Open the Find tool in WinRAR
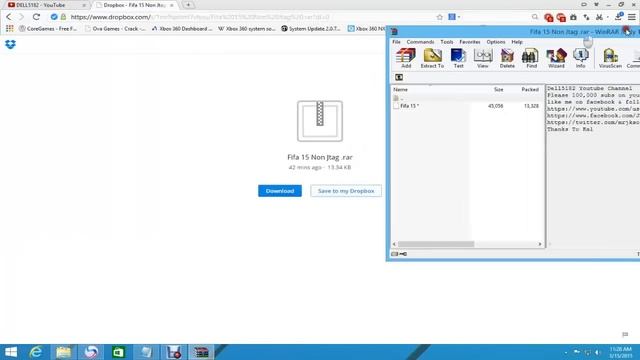Image resolution: width=640 pixels, height=360 pixels. [531, 58]
